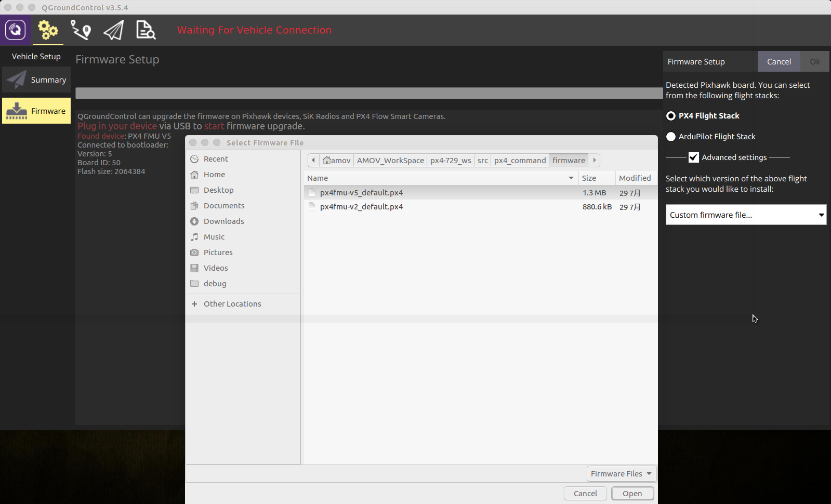831x504 pixels.
Task: Switch to Fly view paper plane icon
Action: (113, 30)
